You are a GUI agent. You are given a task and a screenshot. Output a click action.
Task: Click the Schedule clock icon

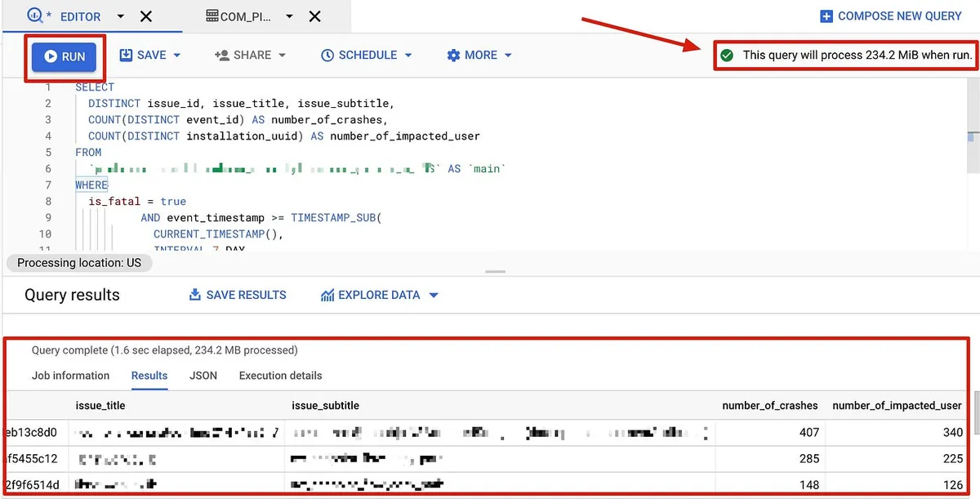click(x=327, y=55)
